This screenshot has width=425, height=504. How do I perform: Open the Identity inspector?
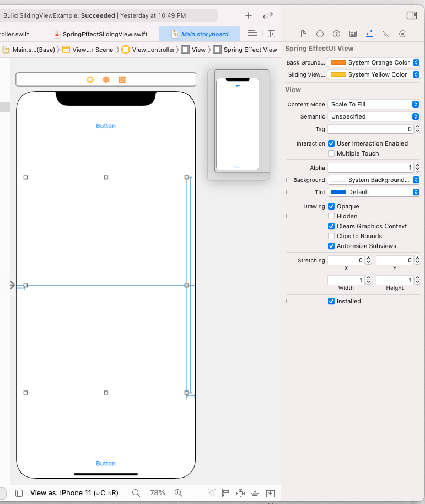tap(353, 34)
